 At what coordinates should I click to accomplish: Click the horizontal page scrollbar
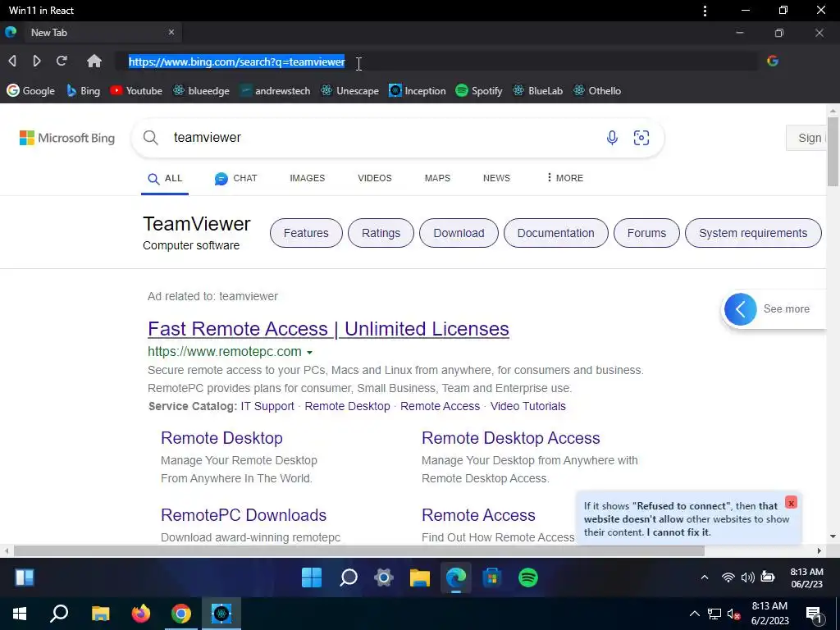[x=359, y=550]
